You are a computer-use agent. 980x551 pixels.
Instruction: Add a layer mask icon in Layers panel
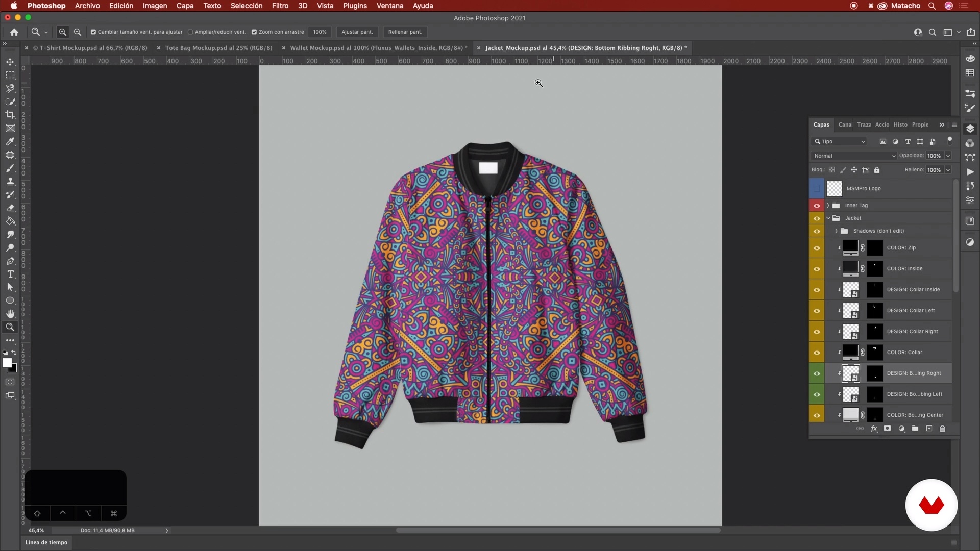click(x=888, y=429)
